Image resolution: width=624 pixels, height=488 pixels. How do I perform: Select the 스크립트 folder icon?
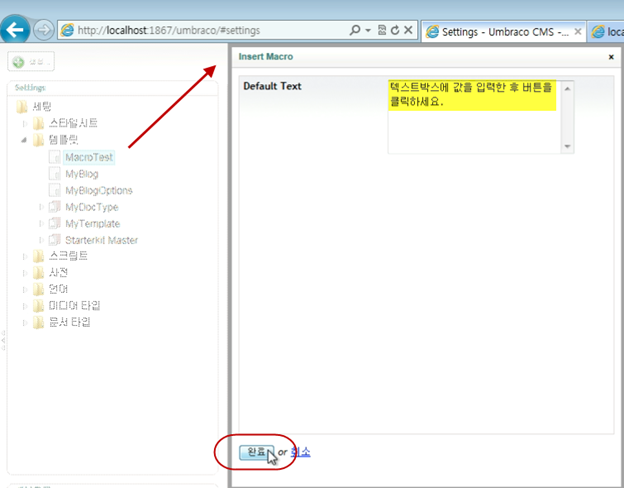point(38,256)
